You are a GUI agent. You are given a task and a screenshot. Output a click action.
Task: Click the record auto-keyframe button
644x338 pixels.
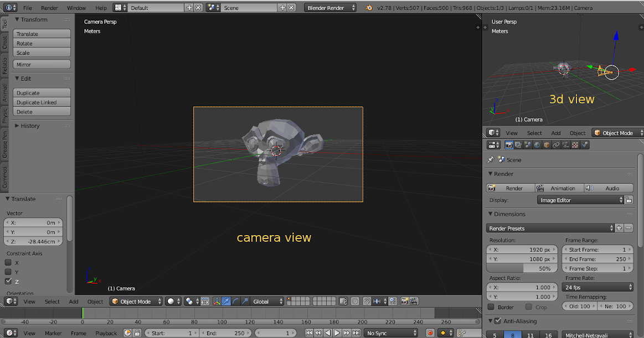pyautogui.click(x=430, y=333)
